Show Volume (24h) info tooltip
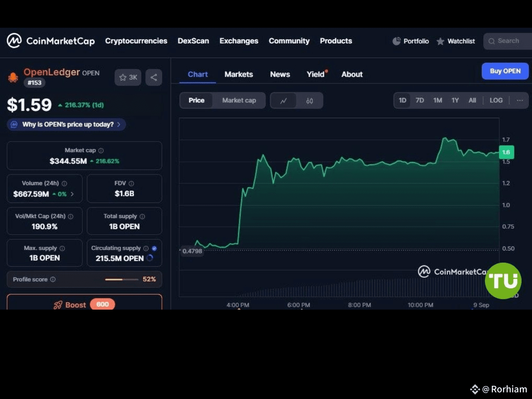The height and width of the screenshot is (399, 532). tap(64, 183)
